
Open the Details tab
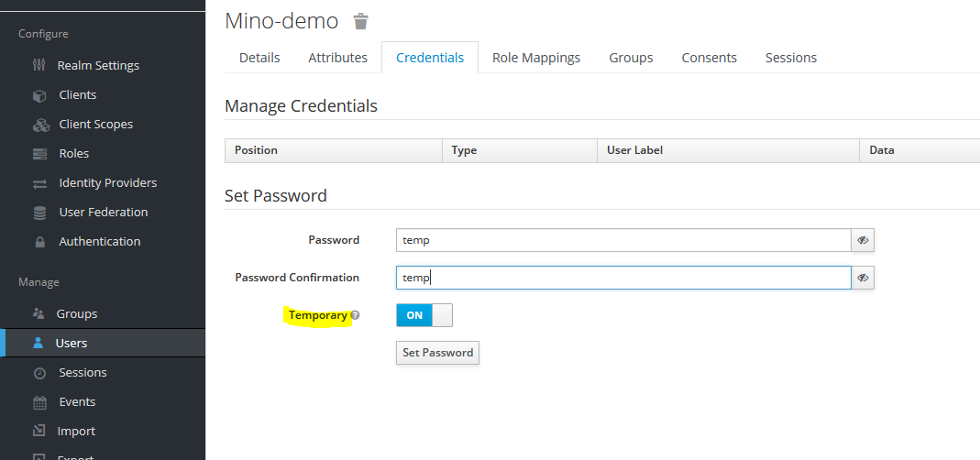(259, 58)
